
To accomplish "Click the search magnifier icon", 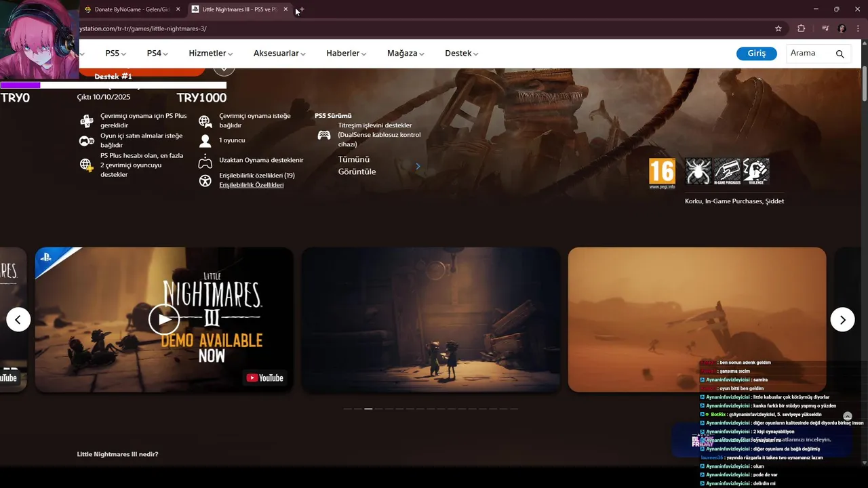I will click(x=840, y=54).
